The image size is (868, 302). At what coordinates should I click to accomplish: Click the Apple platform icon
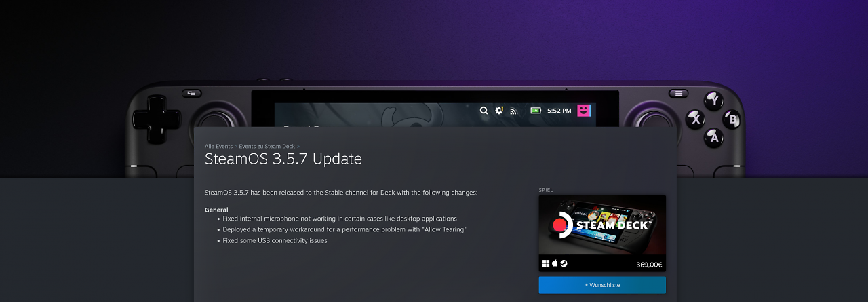pos(555,263)
